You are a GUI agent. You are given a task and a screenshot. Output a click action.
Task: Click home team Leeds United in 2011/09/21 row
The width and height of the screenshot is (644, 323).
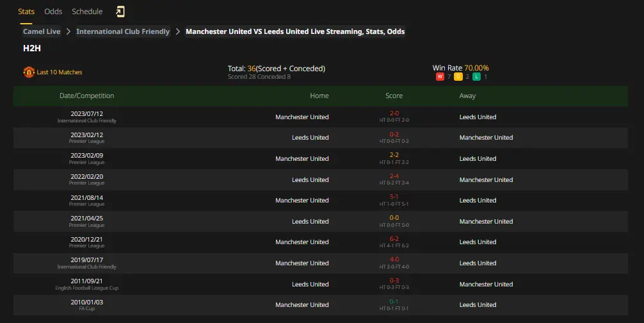310,285
